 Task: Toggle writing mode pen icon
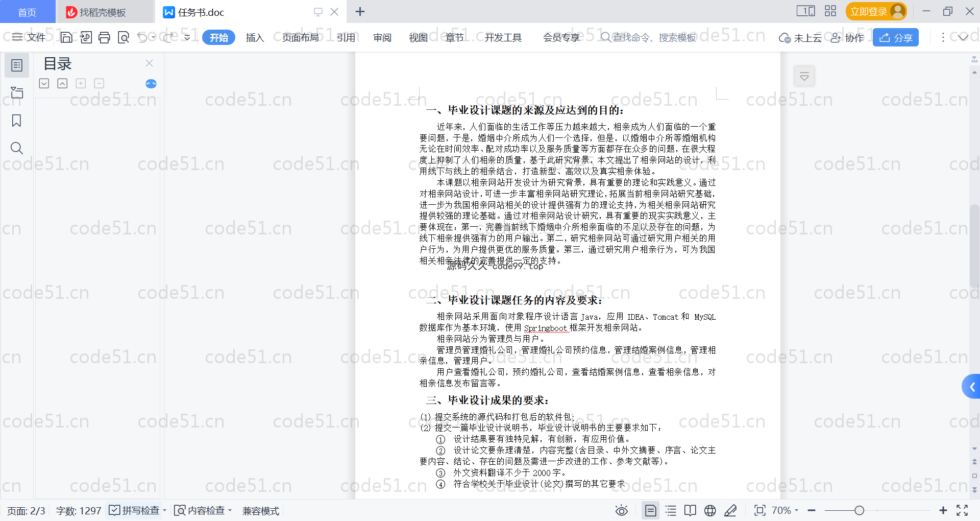(730, 510)
